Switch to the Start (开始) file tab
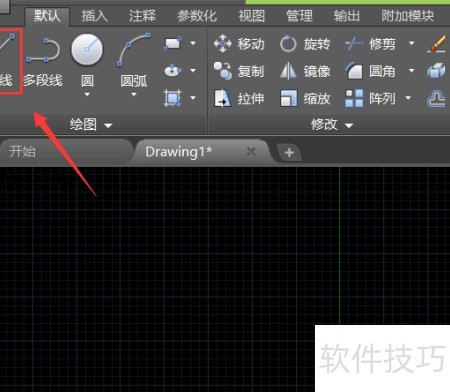The width and height of the screenshot is (450, 392). [22, 152]
